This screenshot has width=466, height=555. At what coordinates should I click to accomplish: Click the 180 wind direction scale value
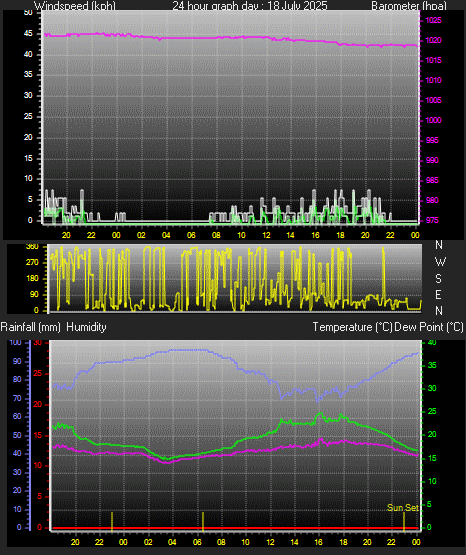tap(32, 279)
